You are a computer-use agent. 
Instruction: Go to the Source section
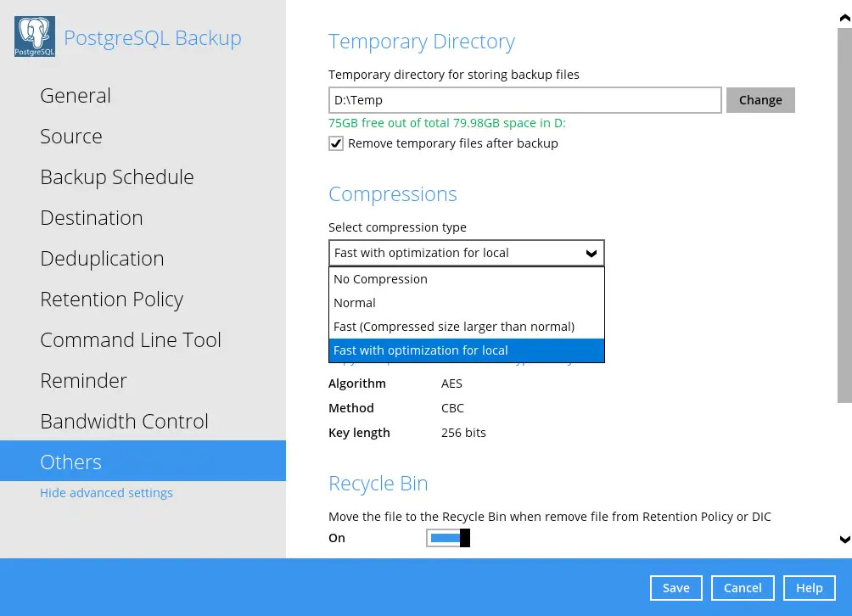(x=71, y=137)
